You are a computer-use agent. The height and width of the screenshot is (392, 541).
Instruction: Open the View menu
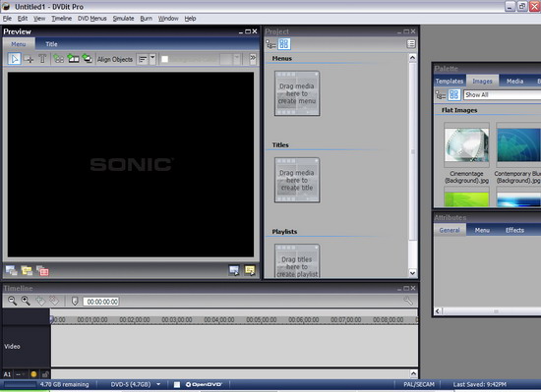(x=39, y=19)
